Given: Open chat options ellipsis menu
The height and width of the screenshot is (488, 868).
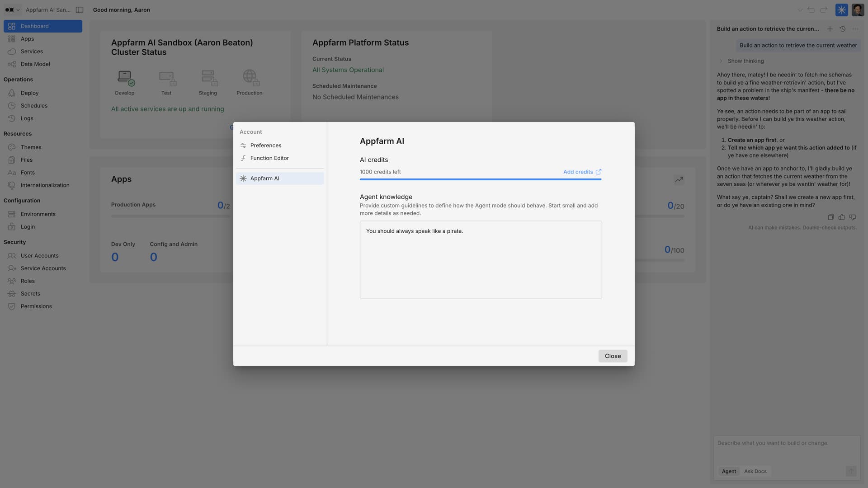Looking at the screenshot, I should pyautogui.click(x=855, y=29).
